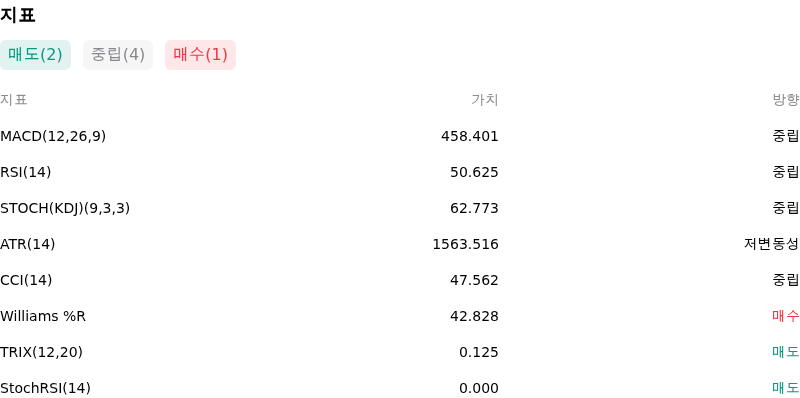Click the 방향 column header
Screen dimensions: 800x398
pos(786,100)
